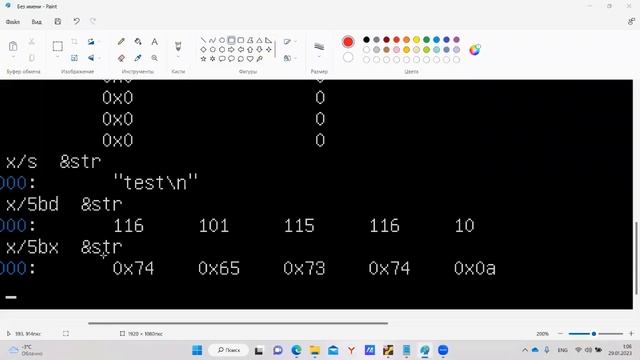Open File Explorer from the taskbar
The width and height of the screenshot is (640, 360).
(x=314, y=350)
